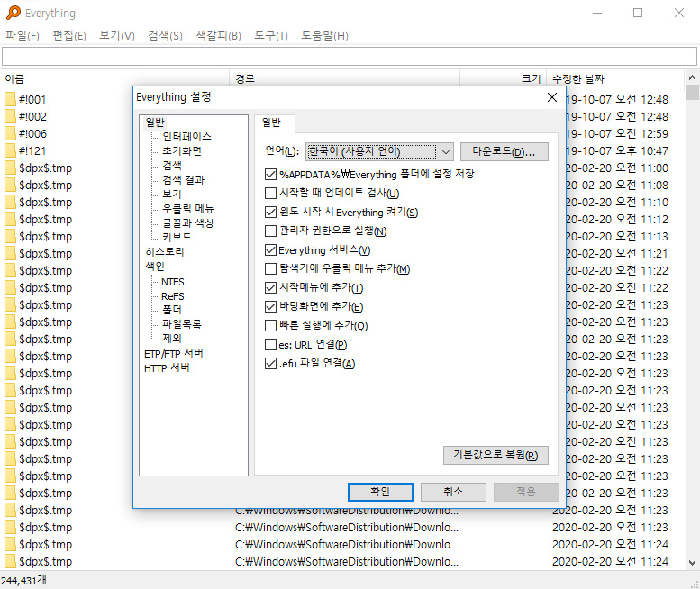700x589 pixels.
Task: Select 검색 결과 in the settings tree
Action: 183,180
